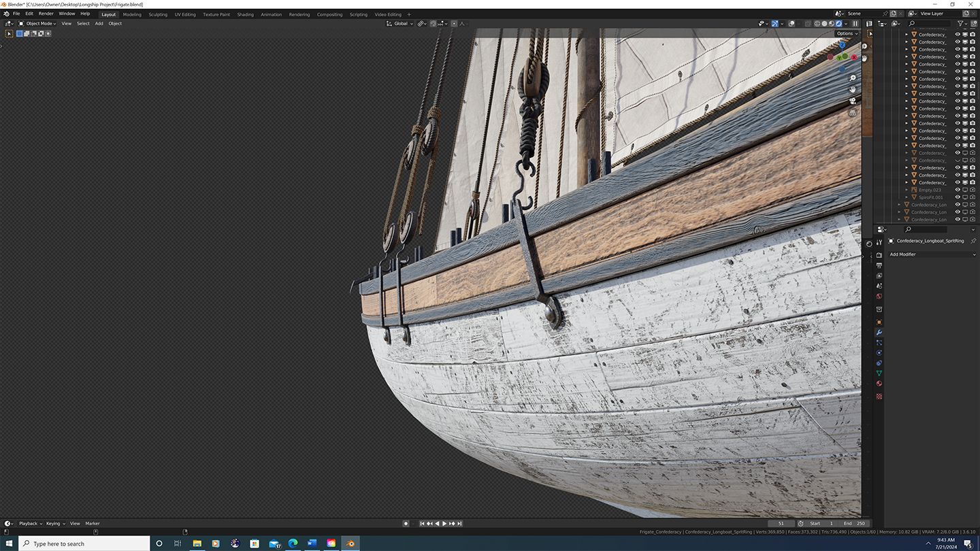Switch to the Shading workspace tab
This screenshot has width=980, height=551.
click(x=245, y=14)
